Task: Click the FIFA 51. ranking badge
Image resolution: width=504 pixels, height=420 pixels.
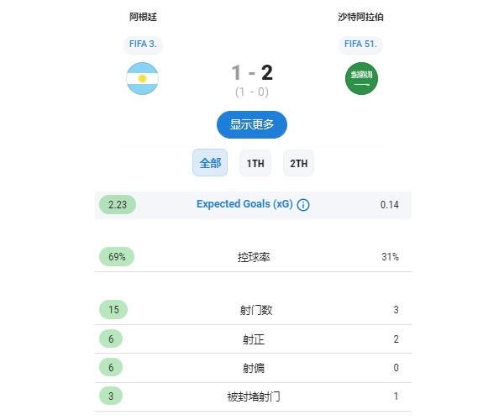Action: (360, 44)
